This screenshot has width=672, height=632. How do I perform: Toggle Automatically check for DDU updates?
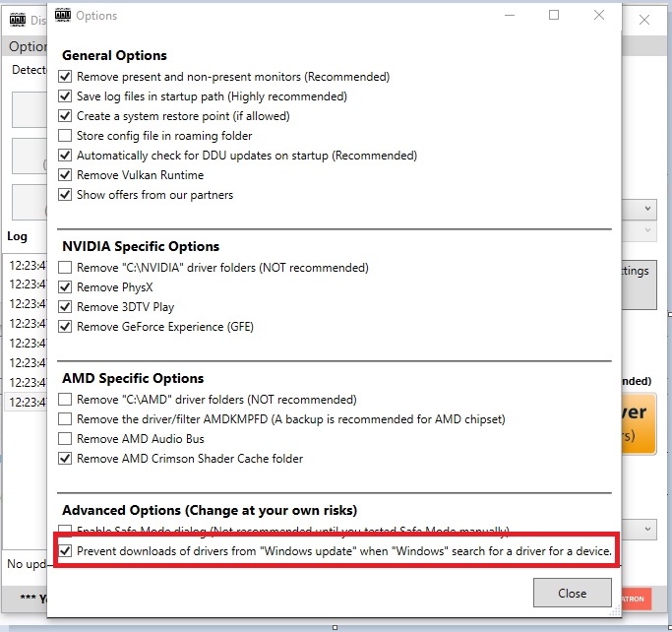click(x=65, y=156)
